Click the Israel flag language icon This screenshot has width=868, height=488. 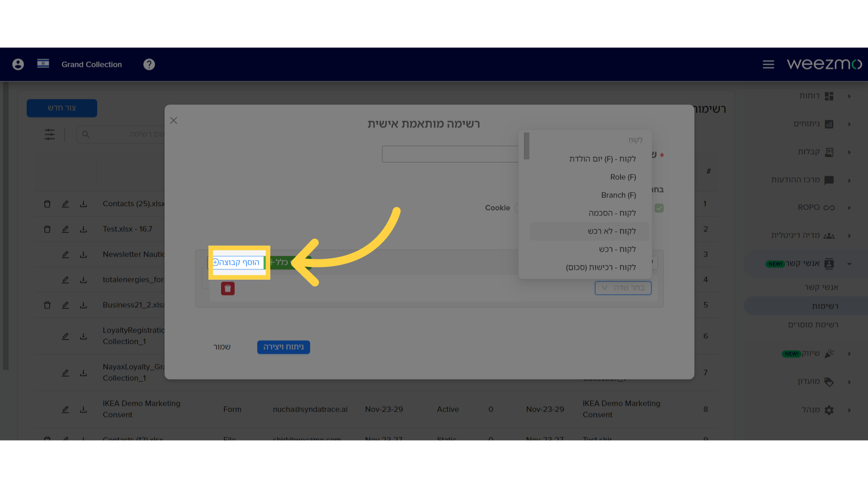click(x=43, y=64)
